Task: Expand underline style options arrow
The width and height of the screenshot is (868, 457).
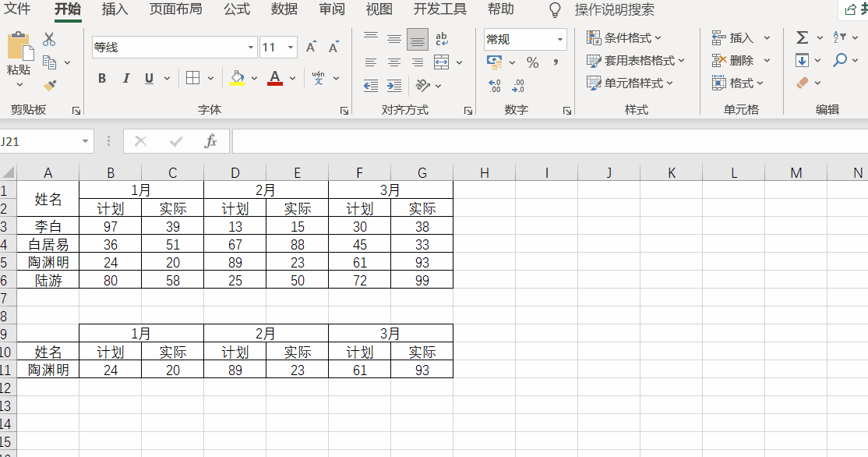Action: coord(167,78)
